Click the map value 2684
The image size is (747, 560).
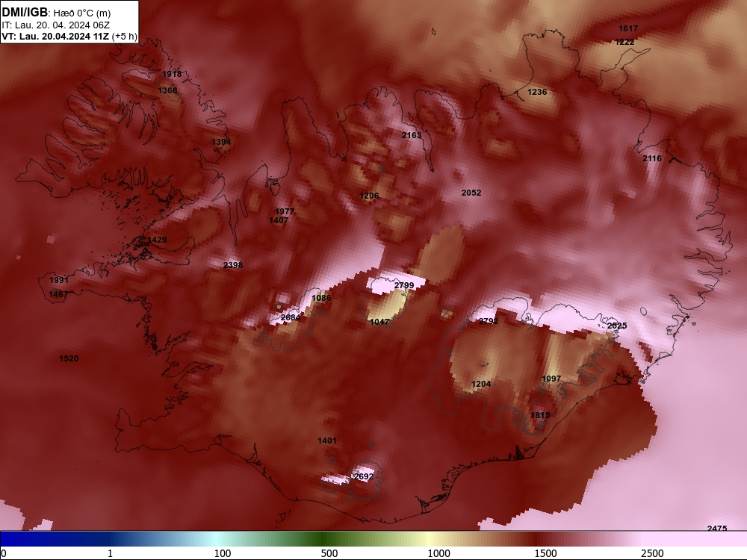291,317
